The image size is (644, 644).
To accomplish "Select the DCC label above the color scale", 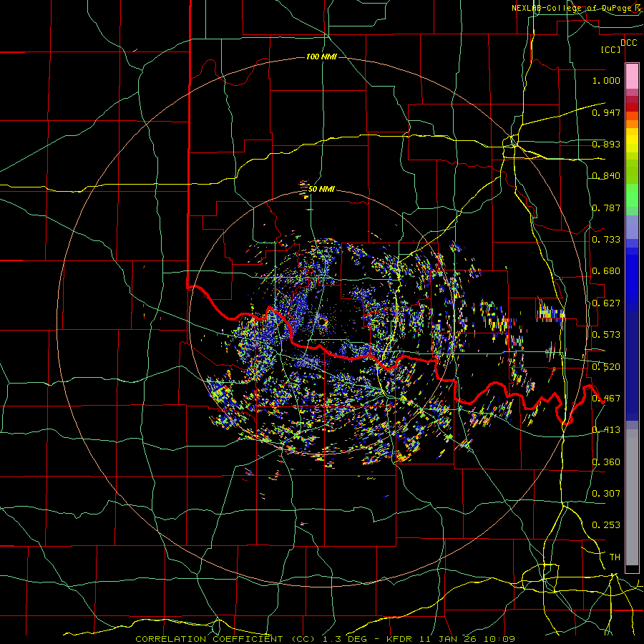I will (628, 43).
